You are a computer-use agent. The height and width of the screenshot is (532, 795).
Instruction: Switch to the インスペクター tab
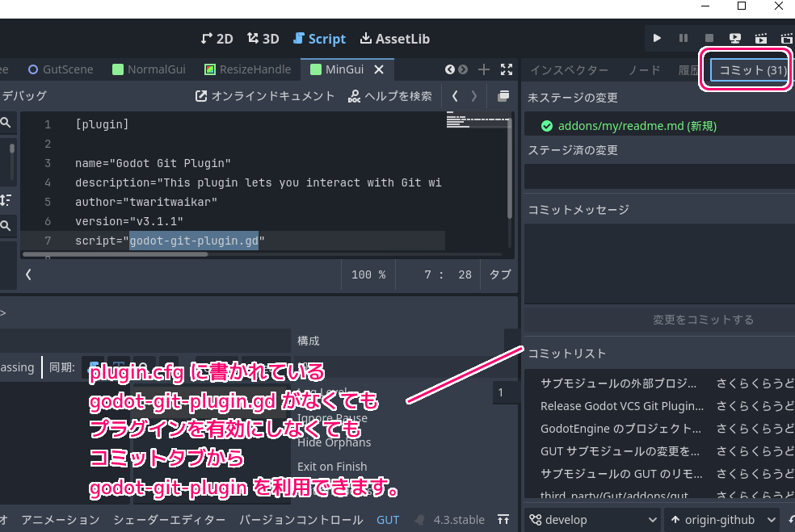pyautogui.click(x=570, y=69)
